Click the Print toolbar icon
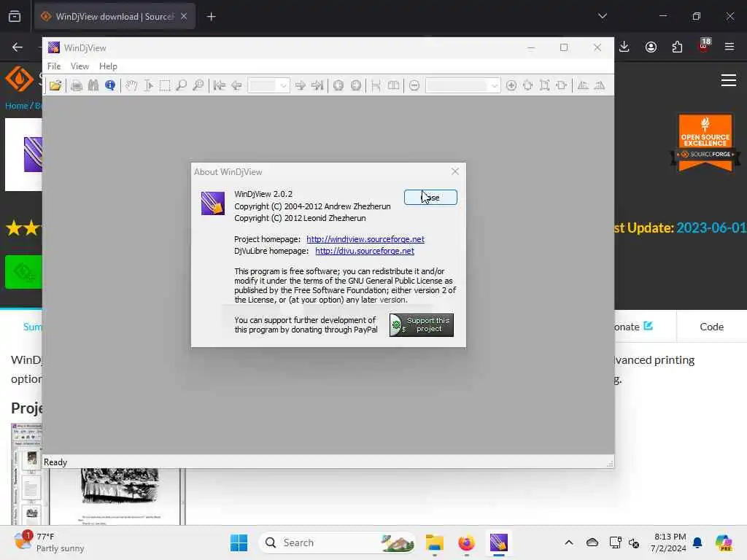 point(76,86)
